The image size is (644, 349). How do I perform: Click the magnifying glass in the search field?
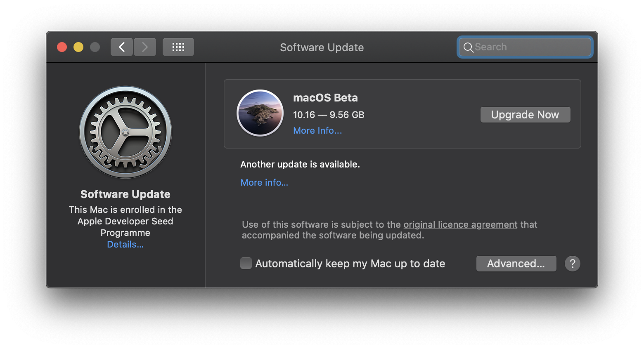click(469, 47)
